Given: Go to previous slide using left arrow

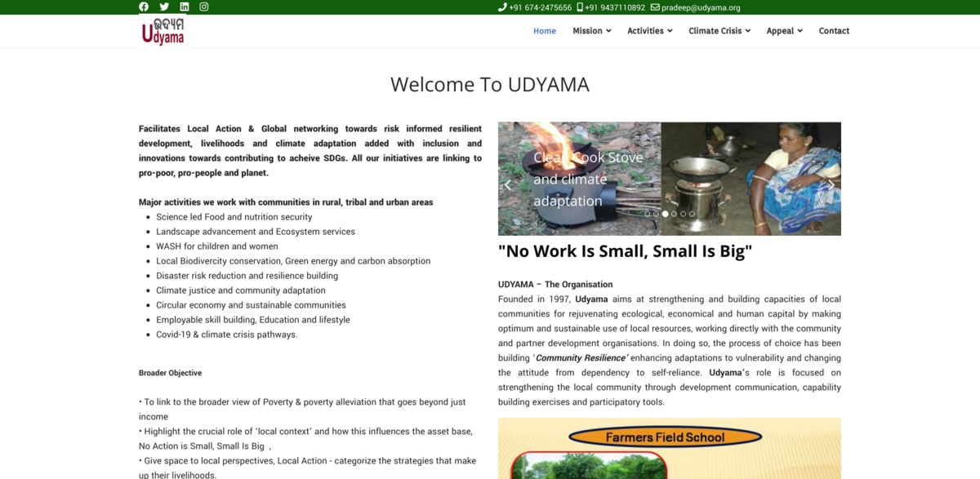Looking at the screenshot, I should [507, 185].
